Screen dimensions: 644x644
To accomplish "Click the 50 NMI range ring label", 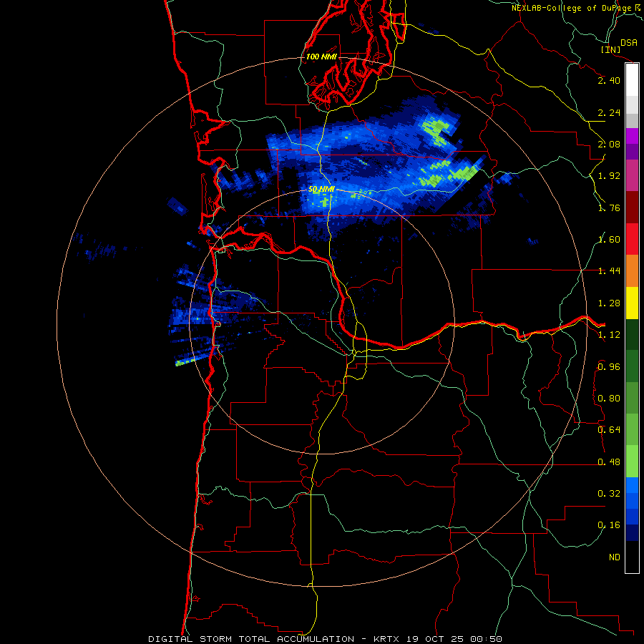I will [x=321, y=190].
